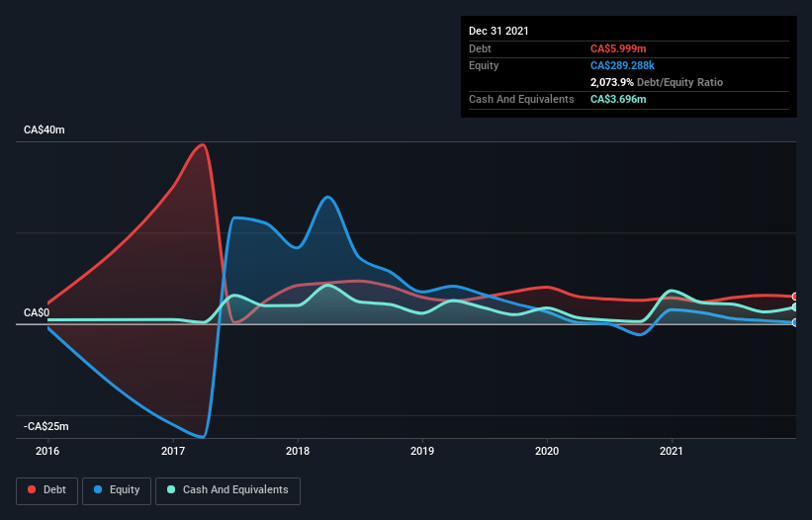Click the CA$3.696m cash value
Image resolution: width=812 pixels, height=520 pixels.
pos(618,99)
